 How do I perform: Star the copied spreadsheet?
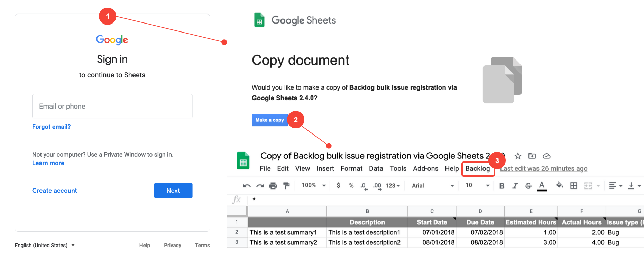coord(518,156)
